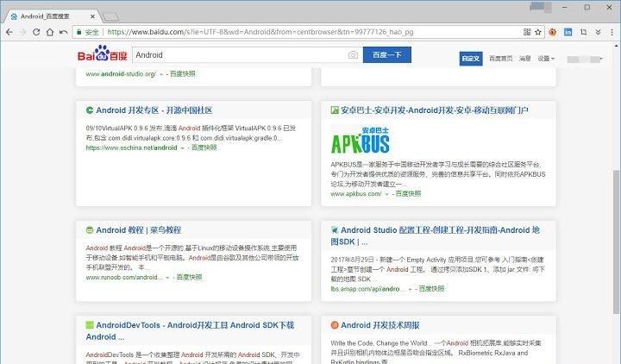Open the AndroidDevTools result title

(x=190, y=330)
